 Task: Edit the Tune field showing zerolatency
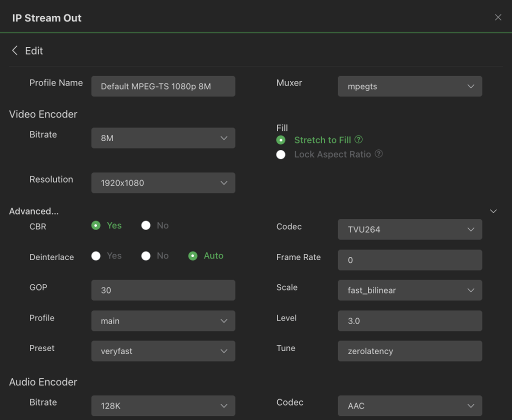point(410,351)
